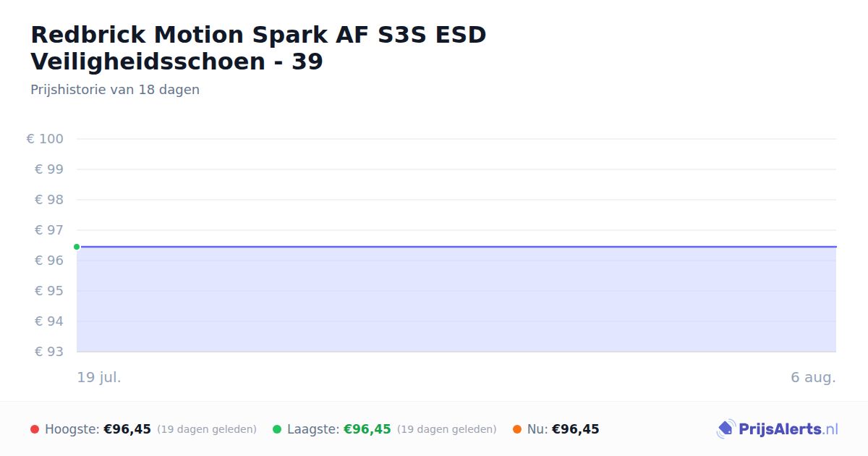Click the € 97 axis label

49,230
